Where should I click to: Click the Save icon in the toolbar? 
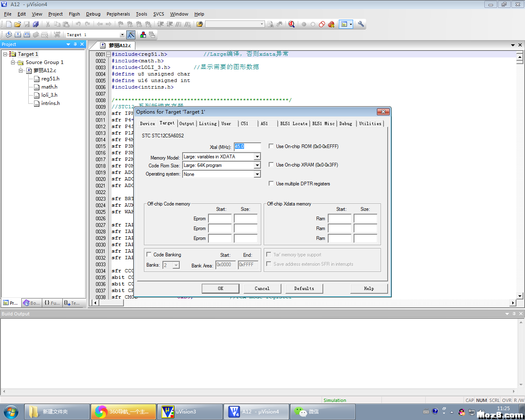coord(27,24)
